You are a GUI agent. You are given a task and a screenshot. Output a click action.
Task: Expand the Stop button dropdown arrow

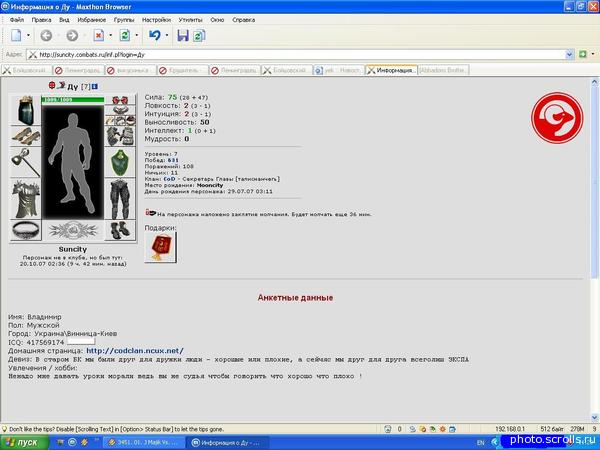[111, 36]
